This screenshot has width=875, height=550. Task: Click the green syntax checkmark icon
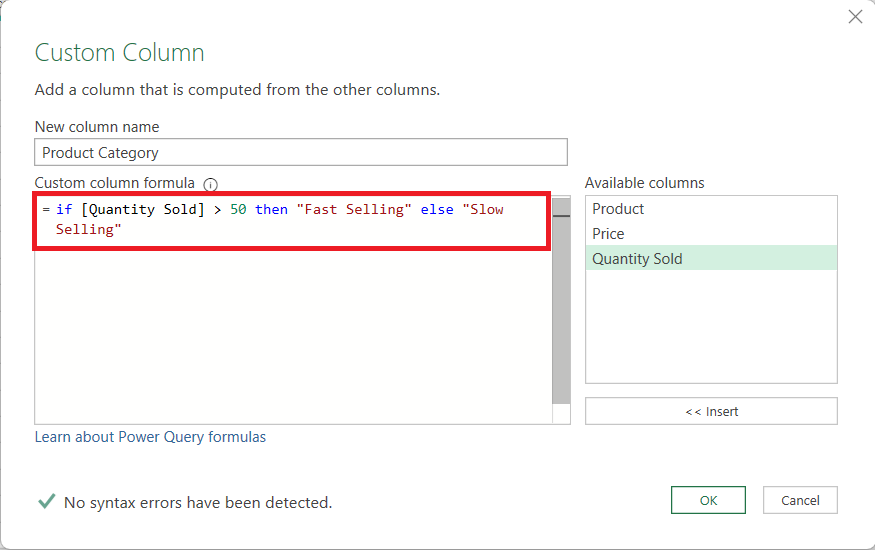click(x=46, y=501)
